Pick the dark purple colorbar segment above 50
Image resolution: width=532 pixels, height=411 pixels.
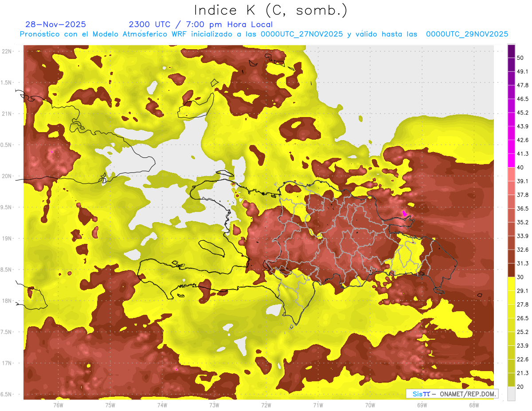(x=511, y=51)
